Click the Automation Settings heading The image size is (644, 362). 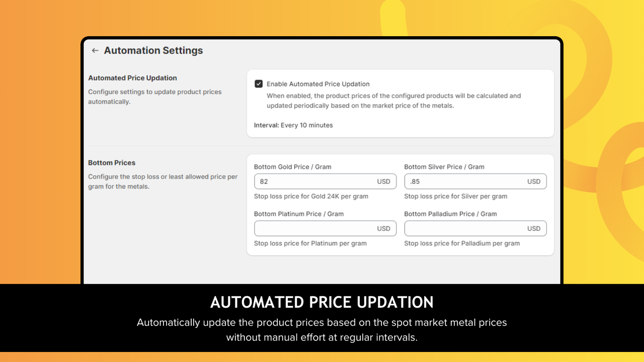pos(153,50)
